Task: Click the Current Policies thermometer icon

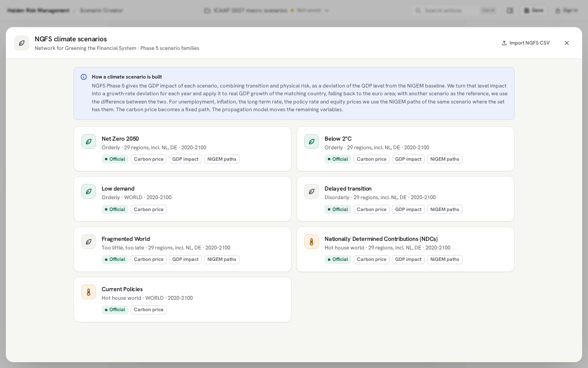Action: point(89,292)
